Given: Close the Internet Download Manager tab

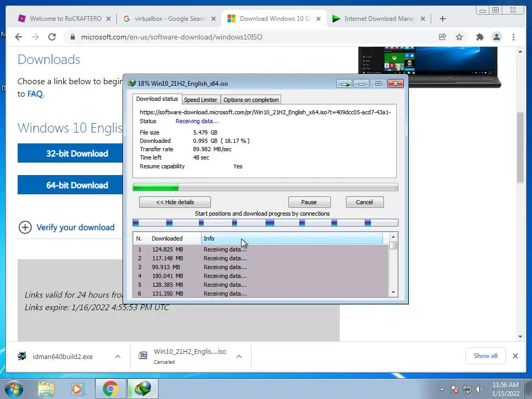Looking at the screenshot, I should tap(423, 19).
